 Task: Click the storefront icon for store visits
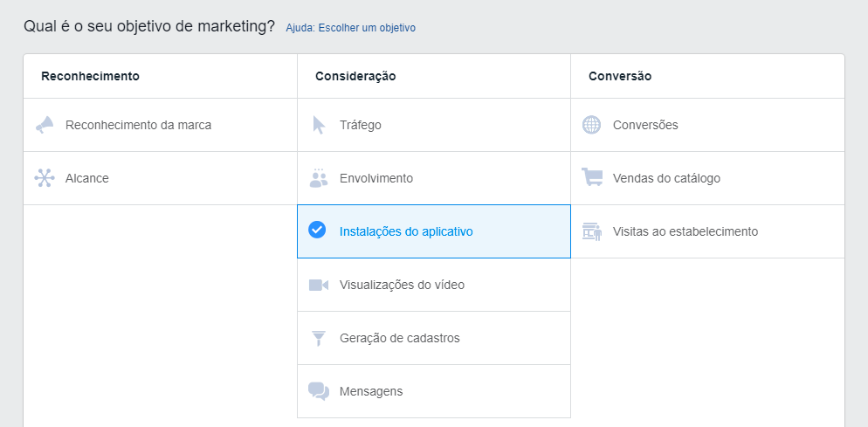pyautogui.click(x=592, y=231)
